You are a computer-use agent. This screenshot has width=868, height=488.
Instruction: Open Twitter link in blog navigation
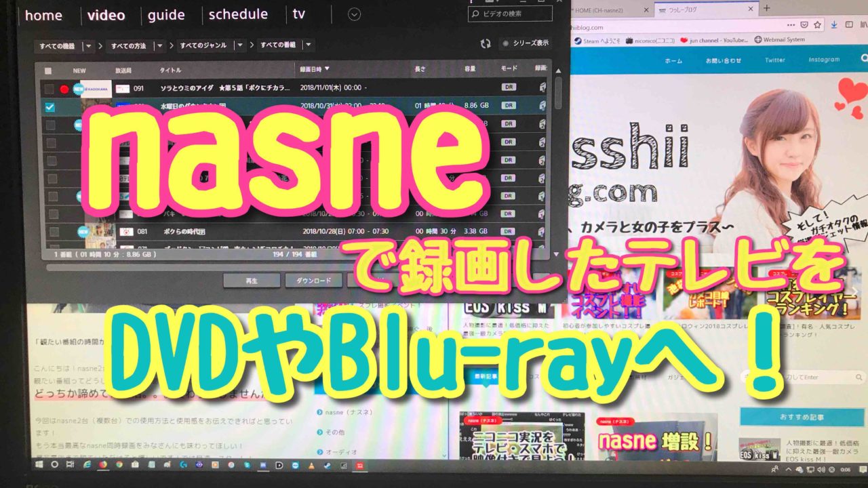775,60
